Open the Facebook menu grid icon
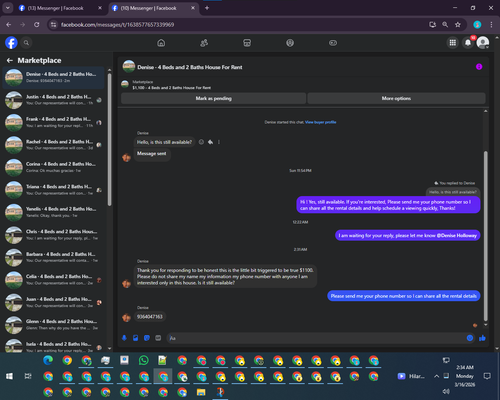The width and height of the screenshot is (500, 400). click(453, 43)
